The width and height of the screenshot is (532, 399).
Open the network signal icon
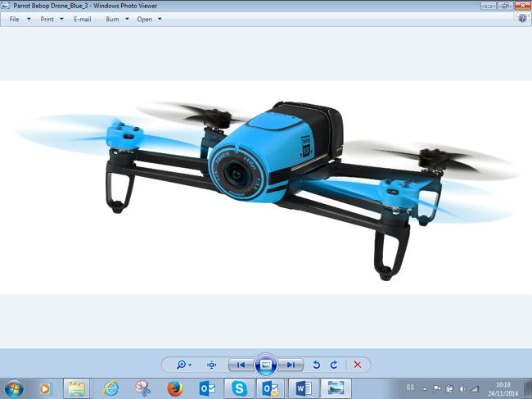[x=475, y=389]
